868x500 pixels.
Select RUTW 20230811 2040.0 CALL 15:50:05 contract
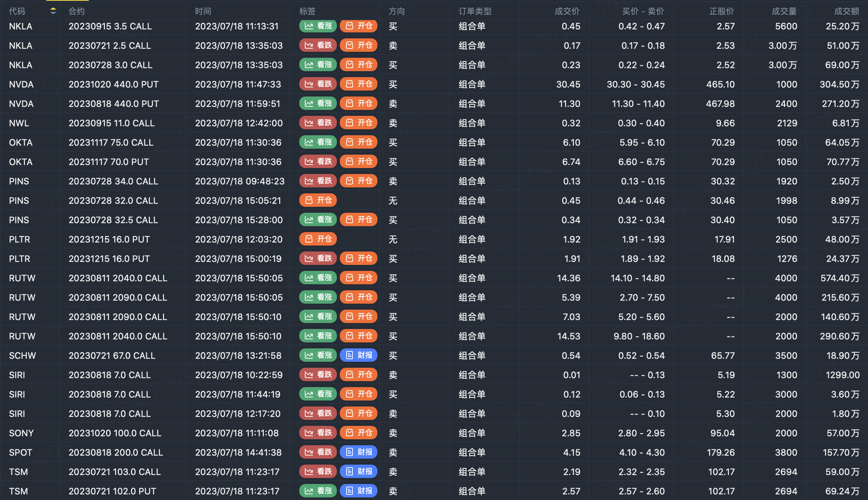(118, 278)
